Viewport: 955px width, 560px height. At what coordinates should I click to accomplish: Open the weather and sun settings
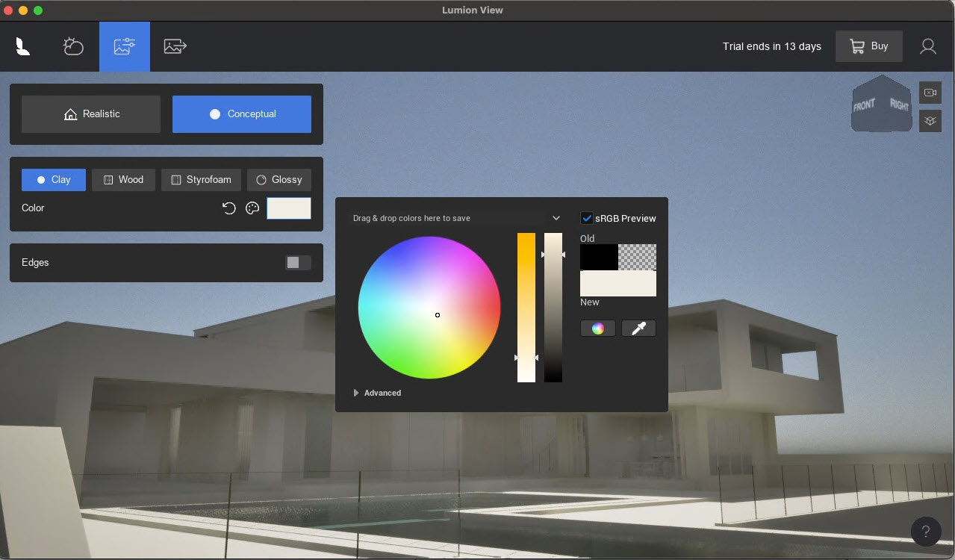[x=73, y=46]
